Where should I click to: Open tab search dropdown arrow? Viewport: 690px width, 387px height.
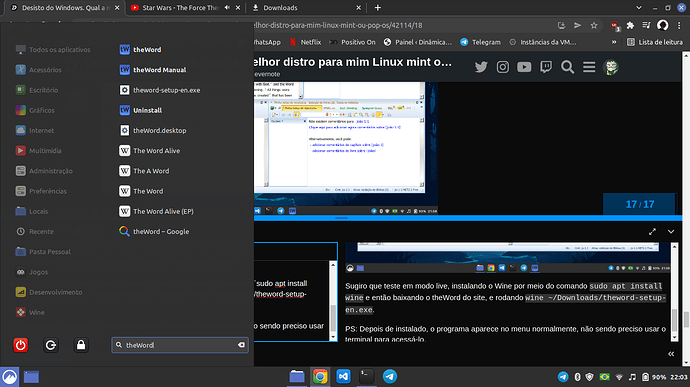tap(639, 7)
